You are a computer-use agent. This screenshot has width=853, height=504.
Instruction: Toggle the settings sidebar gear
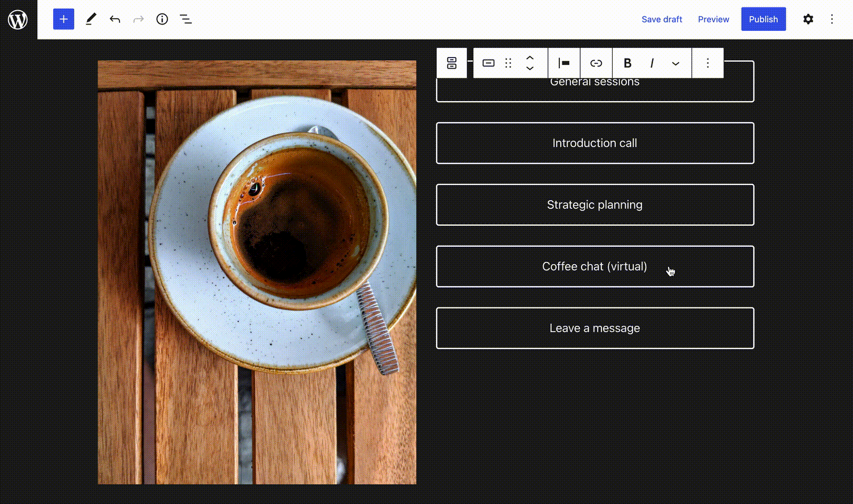pos(808,19)
